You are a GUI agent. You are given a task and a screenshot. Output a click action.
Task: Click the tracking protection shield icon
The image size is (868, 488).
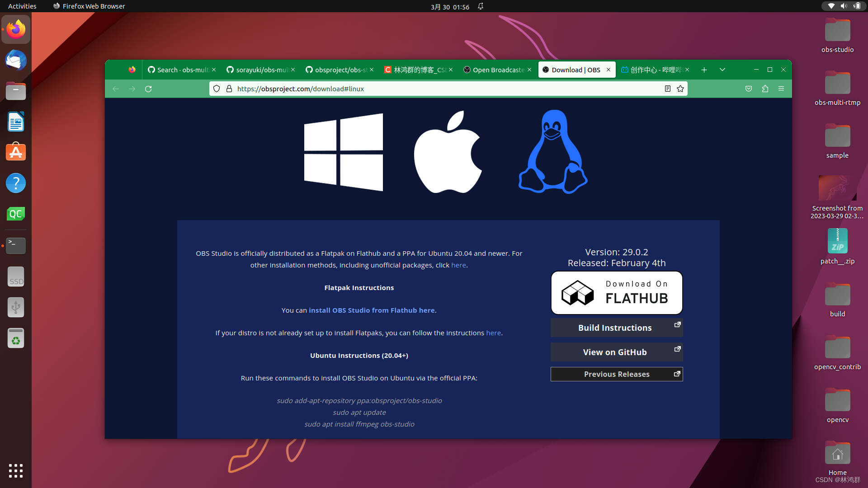click(217, 89)
